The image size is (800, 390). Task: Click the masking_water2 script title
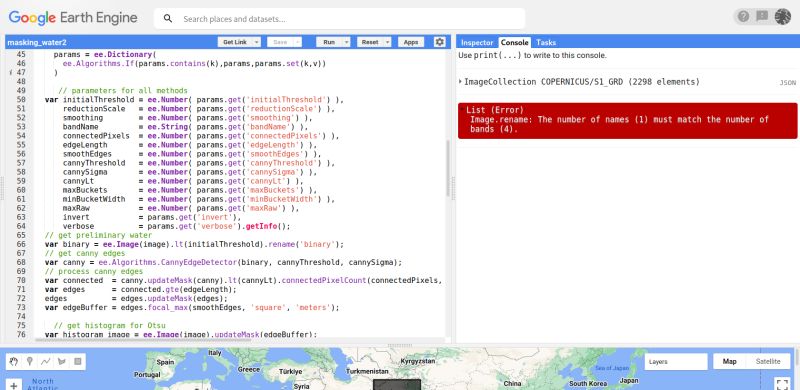[x=37, y=42]
